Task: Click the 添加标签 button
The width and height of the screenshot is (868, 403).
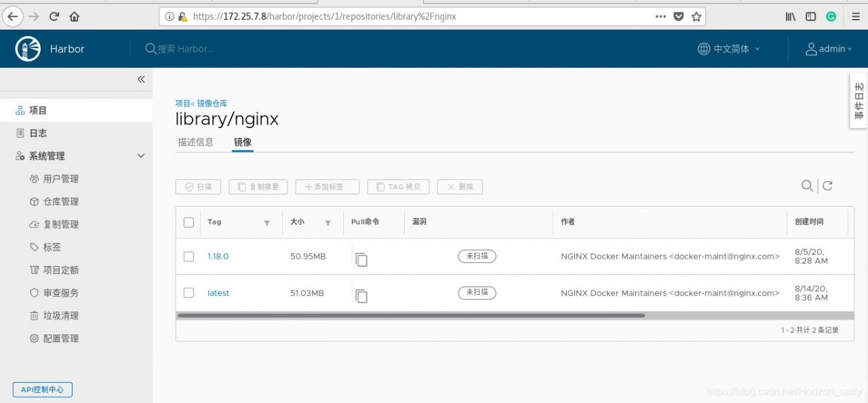Action: pyautogui.click(x=327, y=187)
